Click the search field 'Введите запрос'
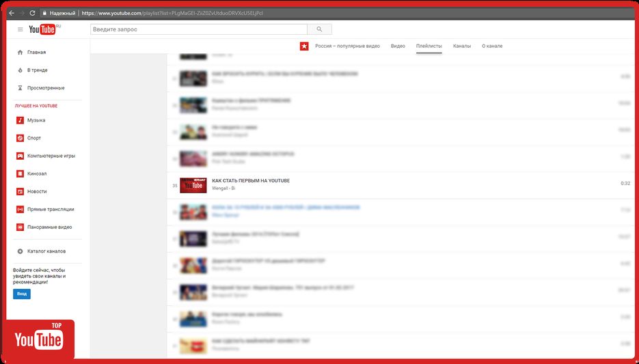The width and height of the screenshot is (639, 364). coord(199,29)
